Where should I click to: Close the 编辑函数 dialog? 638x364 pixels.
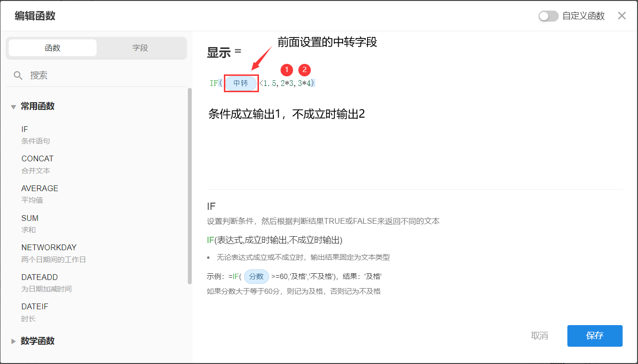[x=622, y=16]
